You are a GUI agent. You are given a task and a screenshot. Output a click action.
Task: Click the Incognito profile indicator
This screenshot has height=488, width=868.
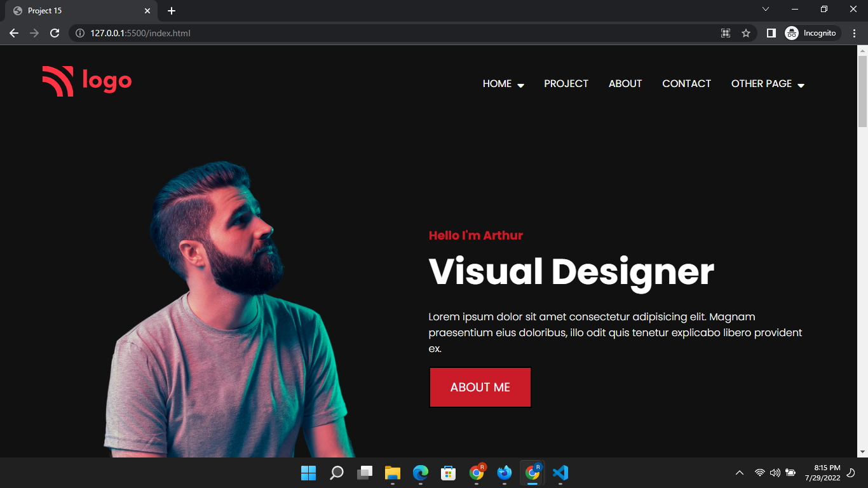tap(813, 33)
